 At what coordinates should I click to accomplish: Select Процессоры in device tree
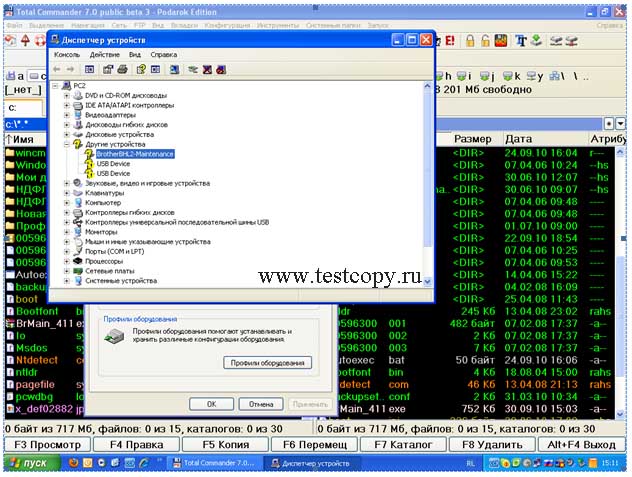pyautogui.click(x=104, y=261)
